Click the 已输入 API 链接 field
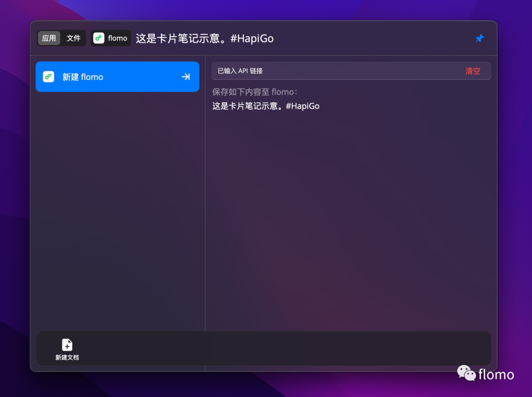This screenshot has width=532, height=397. pyautogui.click(x=351, y=71)
